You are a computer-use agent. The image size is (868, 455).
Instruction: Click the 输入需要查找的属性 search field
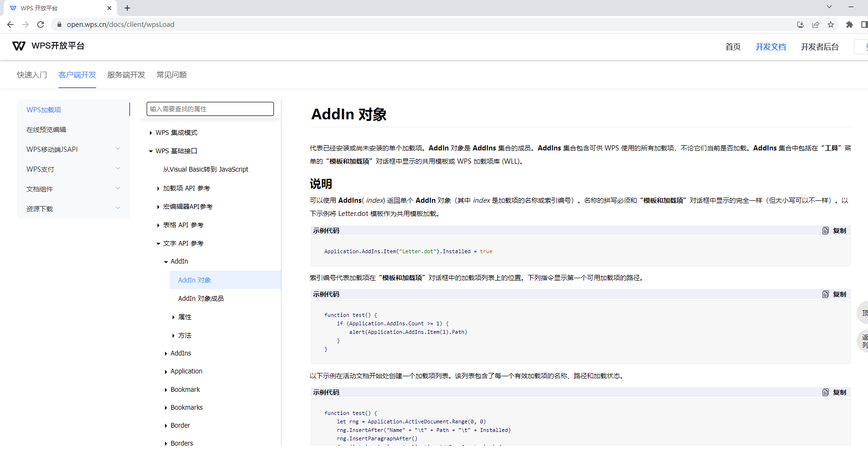[x=210, y=109]
